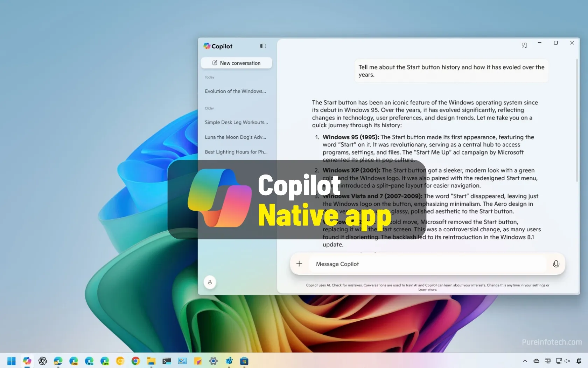Screen dimensions: 588x368
Task: Open the blue cubes app in the taskbar
Action: click(x=229, y=361)
